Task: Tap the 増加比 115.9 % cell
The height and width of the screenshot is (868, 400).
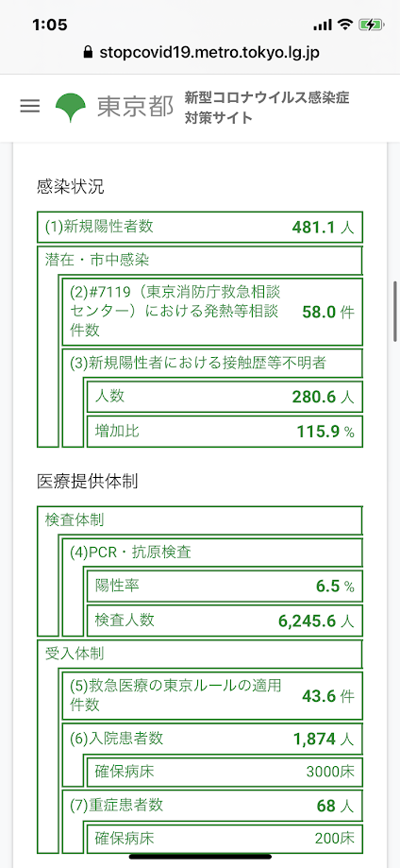Action: point(225,432)
